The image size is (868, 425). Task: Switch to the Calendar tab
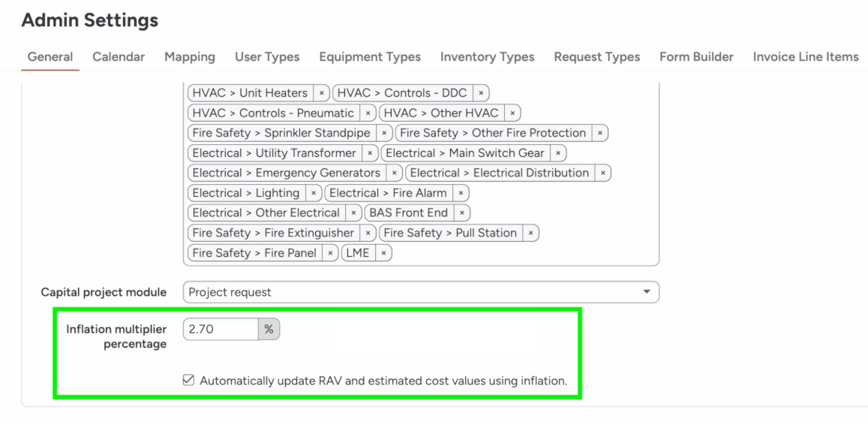point(119,56)
